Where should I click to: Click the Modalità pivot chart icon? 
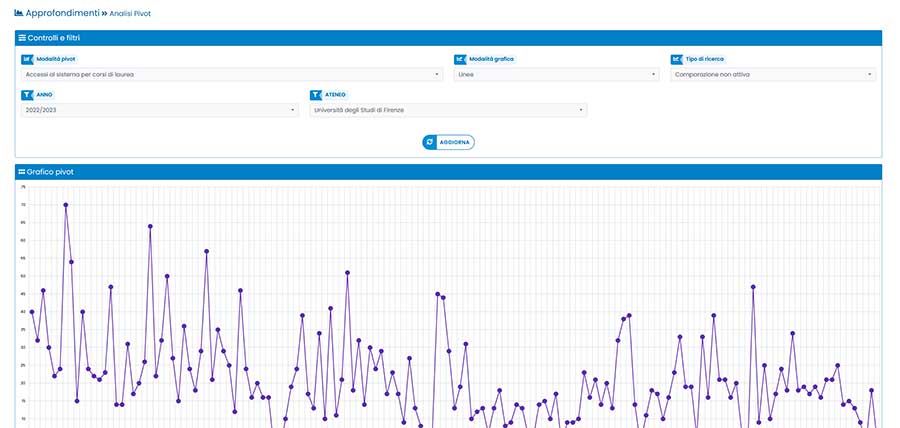pyautogui.click(x=27, y=59)
